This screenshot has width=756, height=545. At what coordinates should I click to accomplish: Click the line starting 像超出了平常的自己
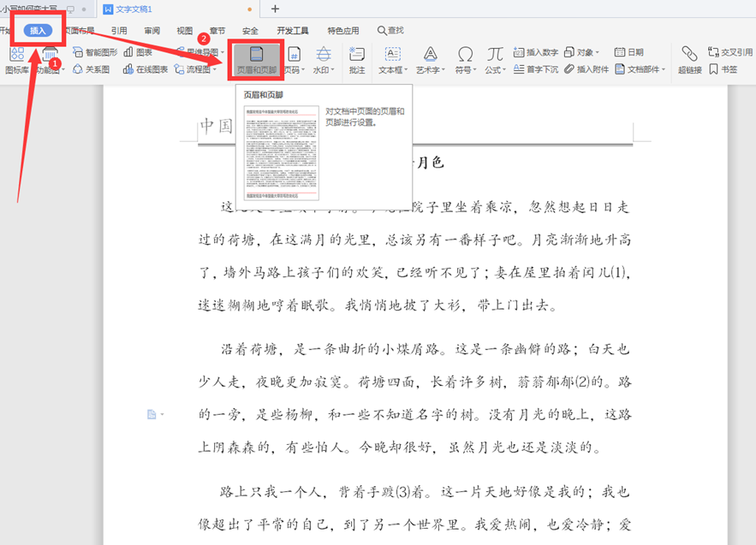tap(414, 524)
